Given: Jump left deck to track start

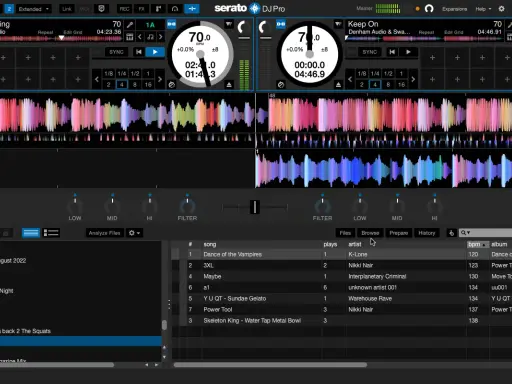Looking at the screenshot, I should click(139, 52).
